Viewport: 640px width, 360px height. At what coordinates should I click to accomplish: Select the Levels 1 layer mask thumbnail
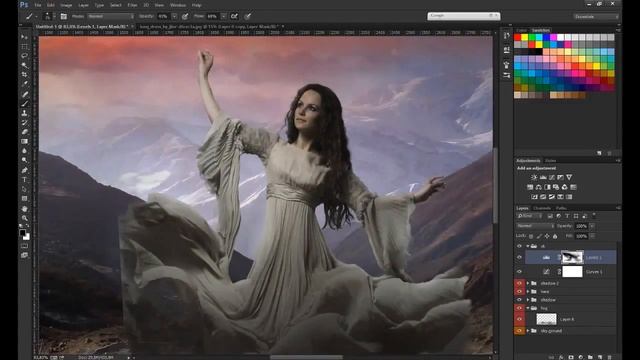[x=572, y=258]
